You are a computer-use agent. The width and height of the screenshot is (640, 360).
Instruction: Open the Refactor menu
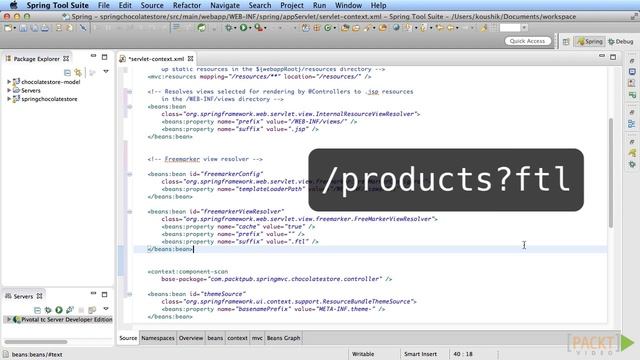pos(187,5)
